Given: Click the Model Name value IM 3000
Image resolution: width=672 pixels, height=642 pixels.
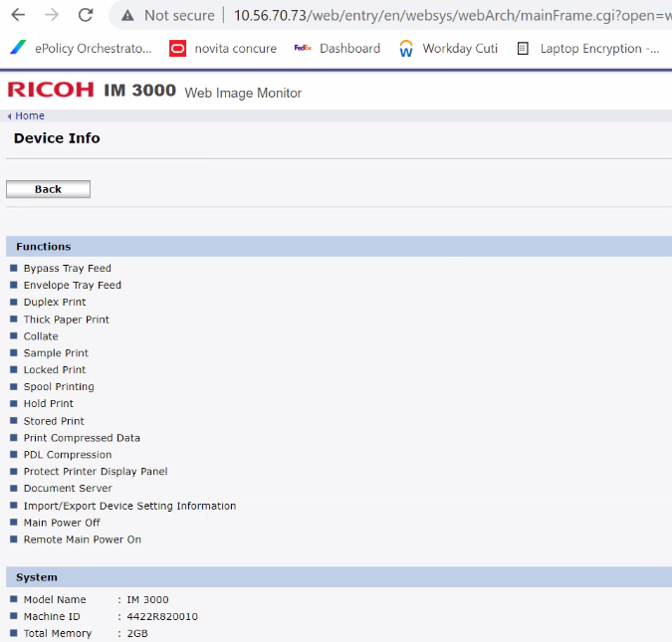Looking at the screenshot, I should pos(147,599).
